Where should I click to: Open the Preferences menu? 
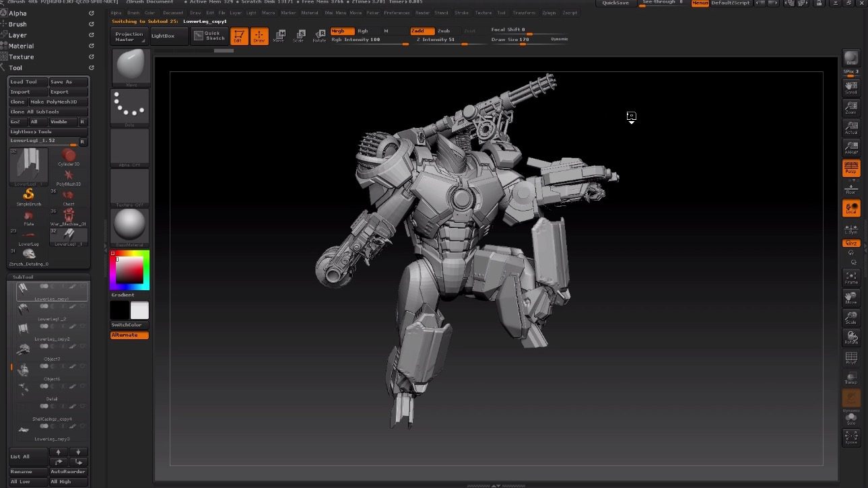point(397,13)
